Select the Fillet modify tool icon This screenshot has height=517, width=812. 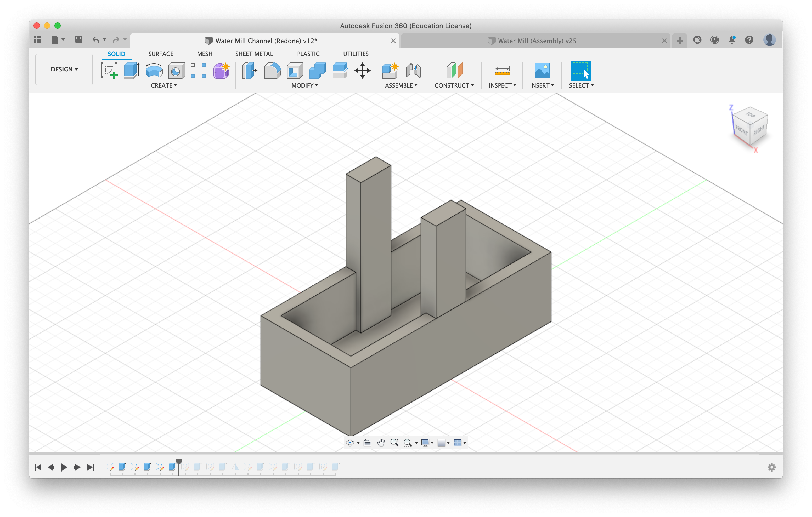pyautogui.click(x=273, y=71)
